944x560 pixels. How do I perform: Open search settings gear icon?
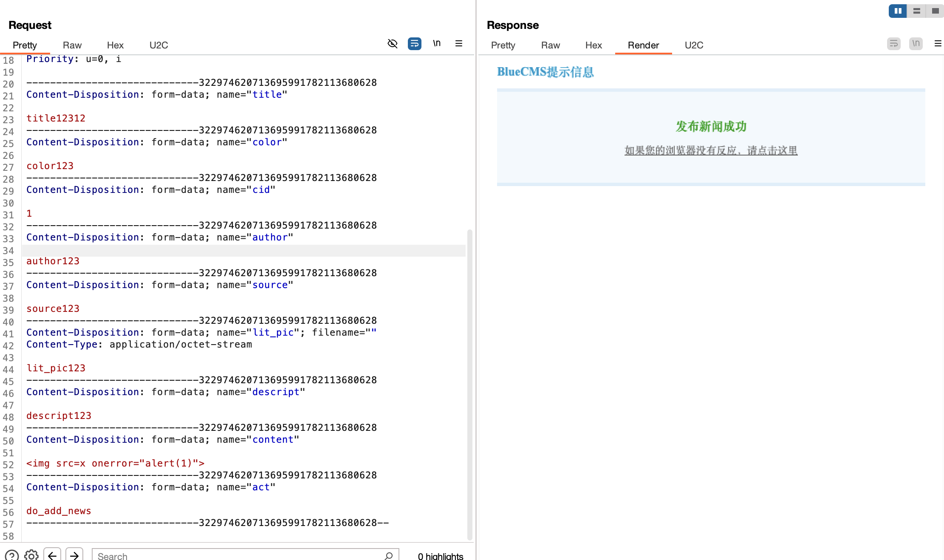tap(31, 555)
